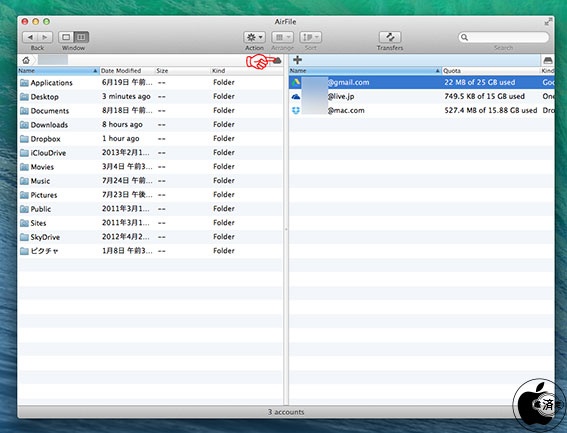Click the Applications folder icon

[24, 83]
